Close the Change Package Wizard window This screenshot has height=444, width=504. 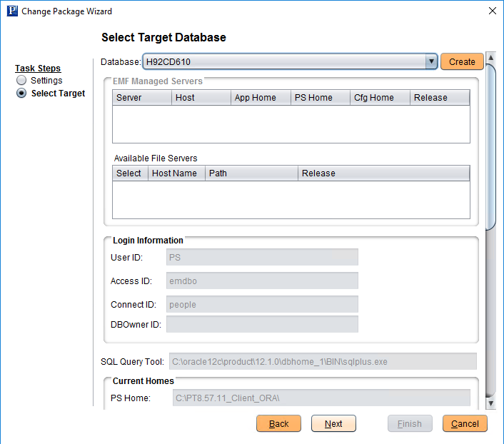(492, 11)
